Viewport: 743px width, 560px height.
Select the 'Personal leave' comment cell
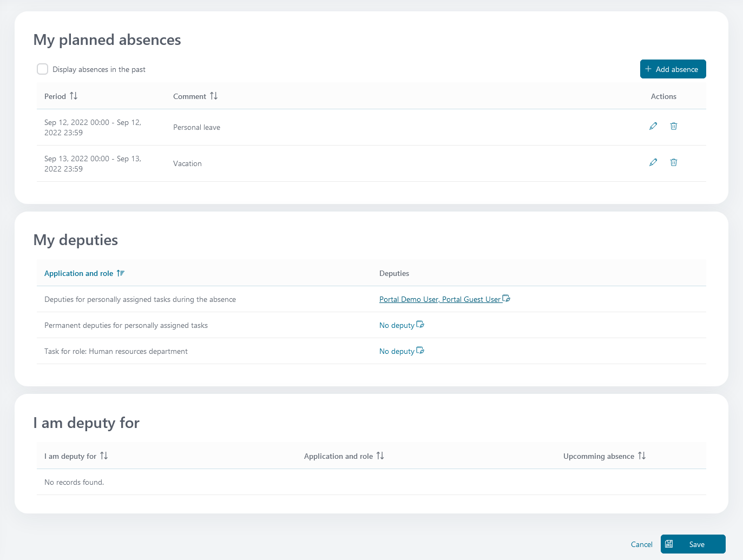pyautogui.click(x=196, y=127)
